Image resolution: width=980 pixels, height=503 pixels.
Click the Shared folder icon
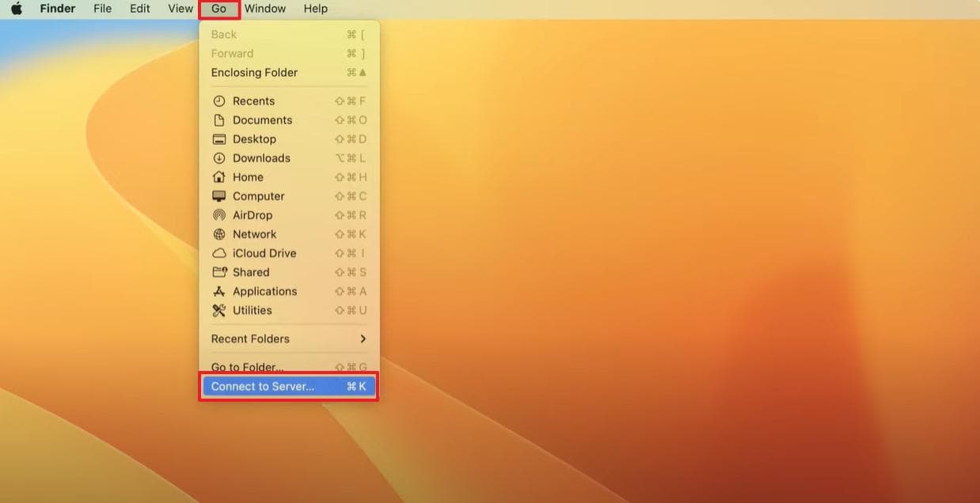pyautogui.click(x=219, y=272)
